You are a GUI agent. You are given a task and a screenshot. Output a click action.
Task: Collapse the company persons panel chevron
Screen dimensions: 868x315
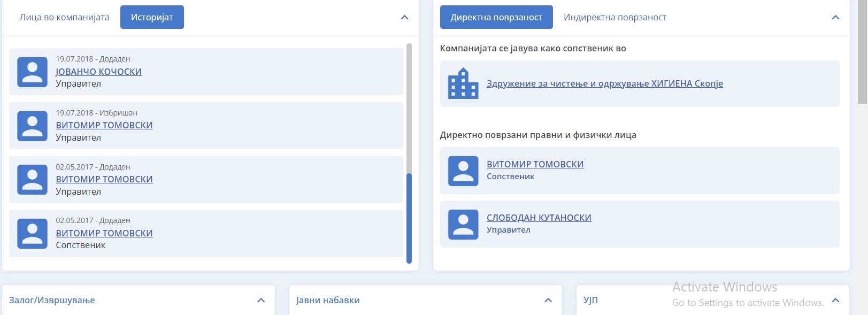tap(404, 18)
